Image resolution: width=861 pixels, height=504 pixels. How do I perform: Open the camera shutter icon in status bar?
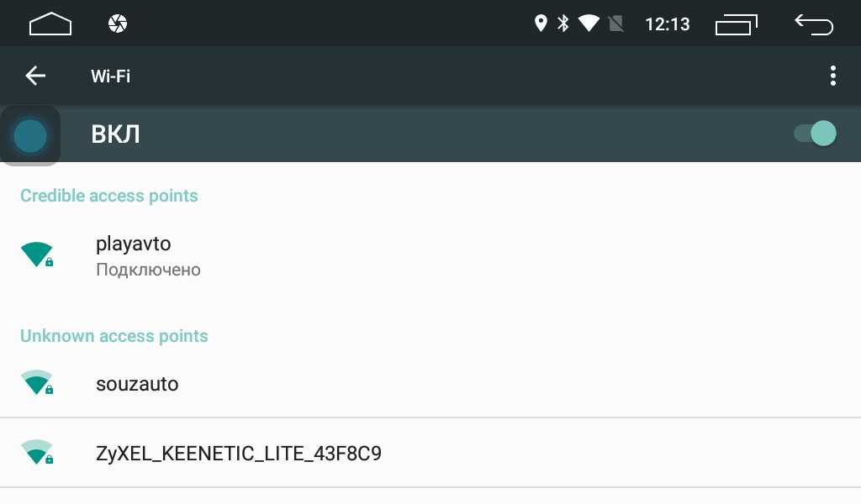pyautogui.click(x=118, y=24)
